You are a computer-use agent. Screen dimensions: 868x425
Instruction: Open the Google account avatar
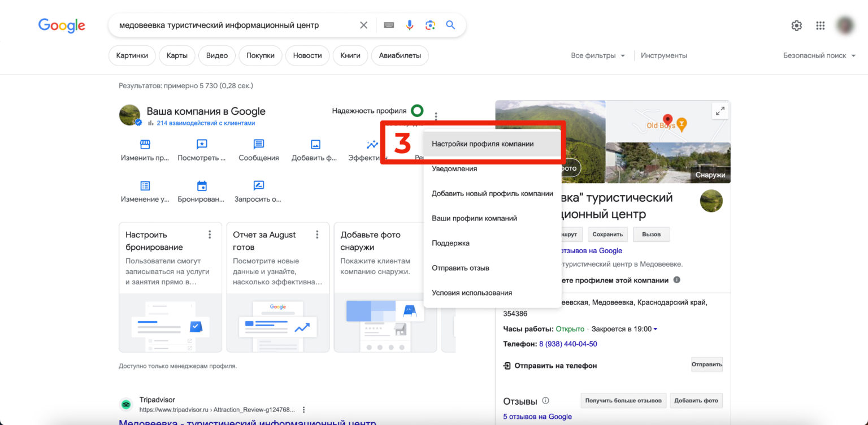click(845, 25)
